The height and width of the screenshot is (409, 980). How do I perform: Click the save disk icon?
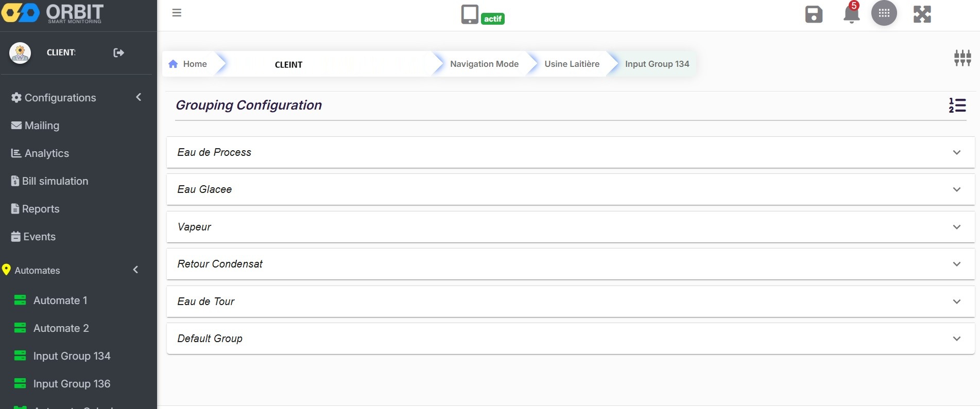click(814, 14)
